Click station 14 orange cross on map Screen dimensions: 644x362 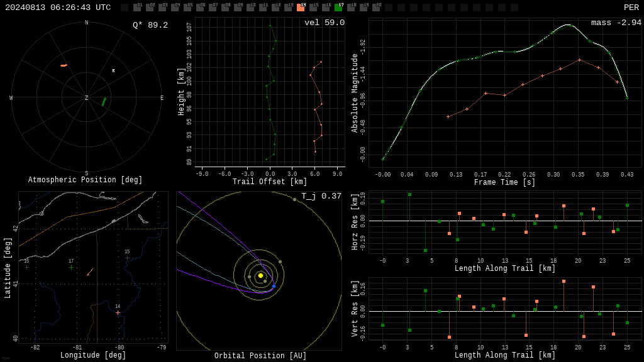tap(118, 313)
